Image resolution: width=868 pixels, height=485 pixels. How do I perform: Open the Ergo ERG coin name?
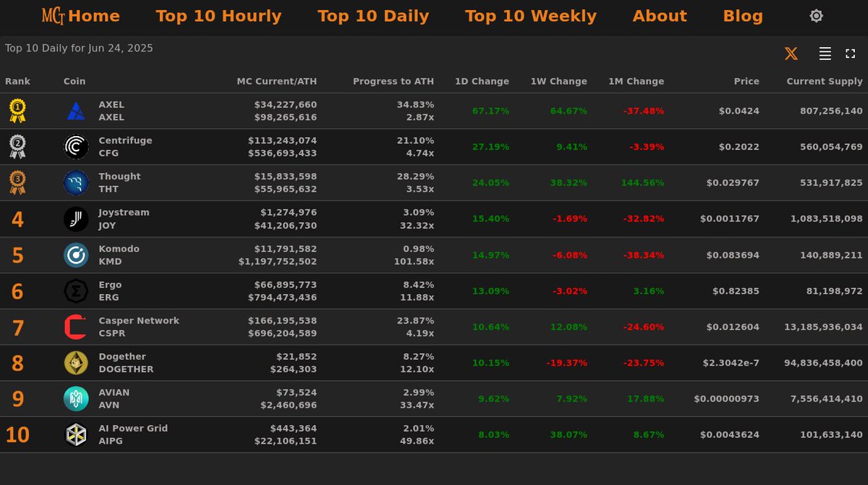[110, 291]
